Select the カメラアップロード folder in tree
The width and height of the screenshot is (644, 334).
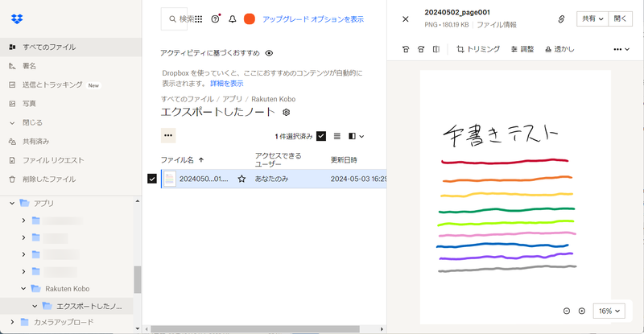point(64,322)
